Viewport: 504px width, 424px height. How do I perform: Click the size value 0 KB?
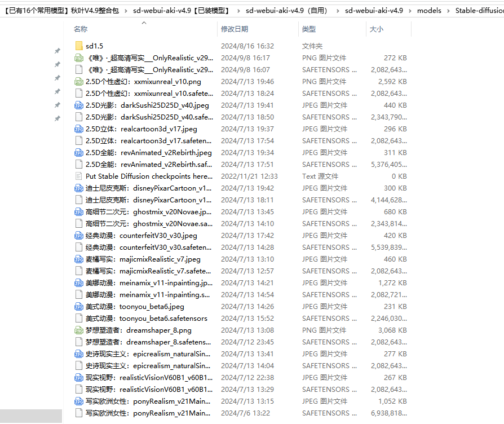click(399, 176)
